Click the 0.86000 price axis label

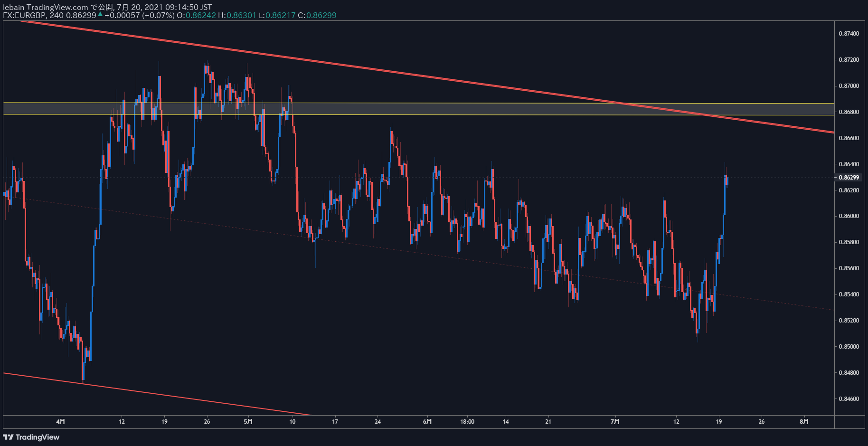click(849, 216)
